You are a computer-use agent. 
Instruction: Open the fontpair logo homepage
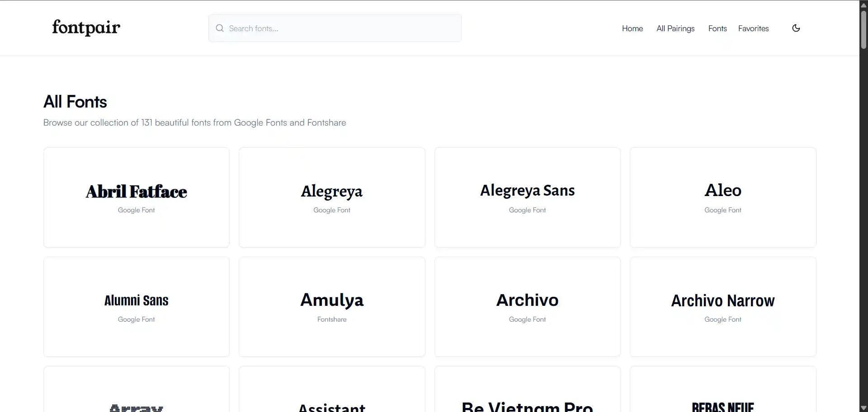coord(86,28)
